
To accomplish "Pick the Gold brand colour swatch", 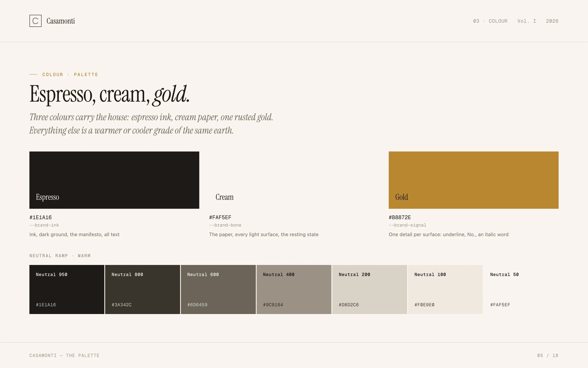I will coord(473,180).
